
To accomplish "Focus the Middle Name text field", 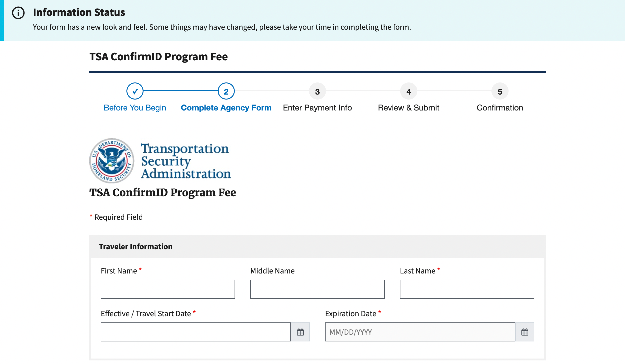I will pyautogui.click(x=317, y=289).
